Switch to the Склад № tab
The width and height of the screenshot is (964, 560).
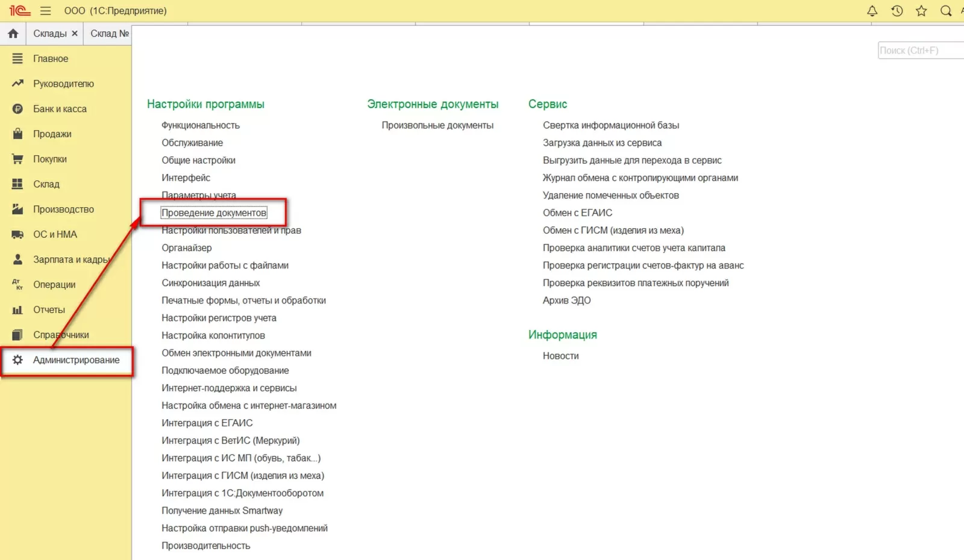tap(109, 34)
